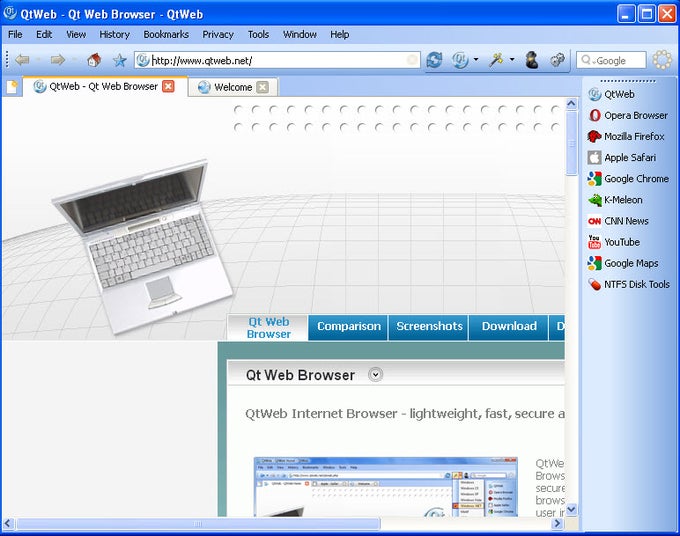Open CNN News bookmark
The width and height of the screenshot is (680, 536).
click(618, 221)
